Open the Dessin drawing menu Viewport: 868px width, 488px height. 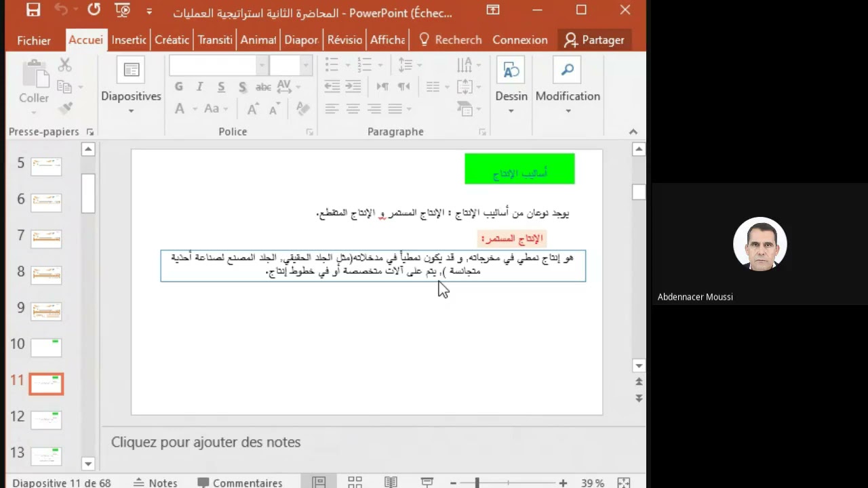[511, 87]
